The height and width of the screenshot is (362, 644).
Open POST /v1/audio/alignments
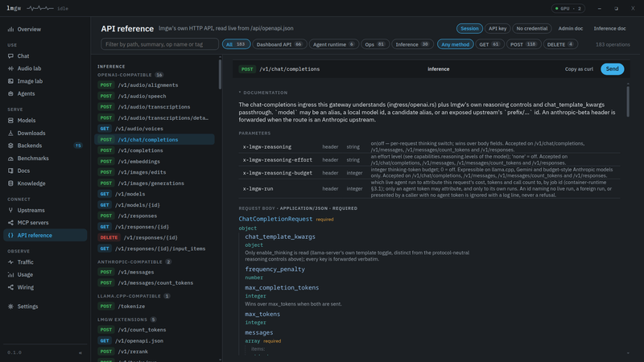click(155, 85)
